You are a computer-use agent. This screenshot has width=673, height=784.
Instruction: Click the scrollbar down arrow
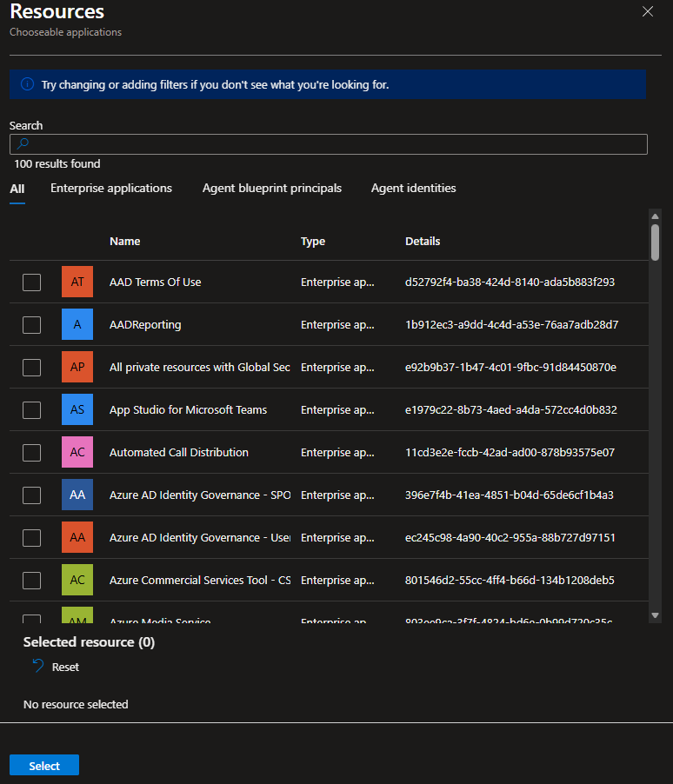pyautogui.click(x=655, y=615)
